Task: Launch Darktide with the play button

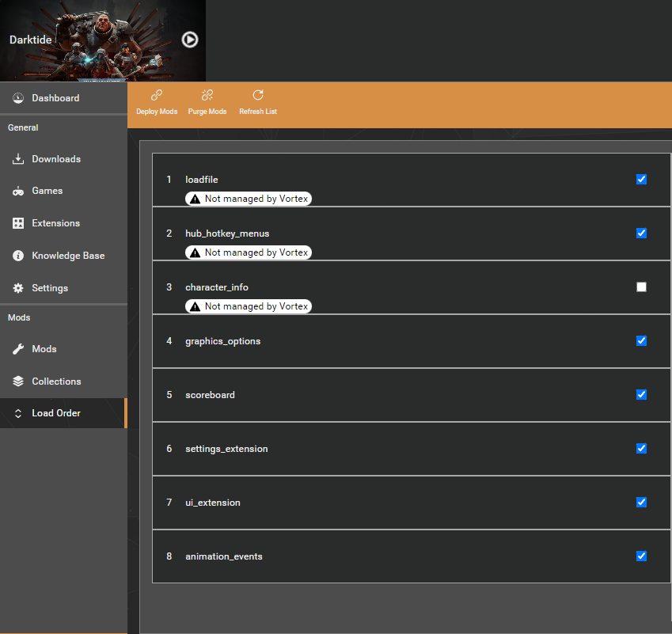Action: point(189,40)
